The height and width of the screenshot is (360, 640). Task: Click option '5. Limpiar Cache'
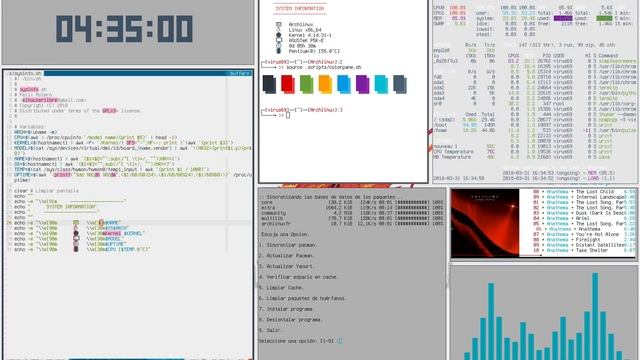[281, 287]
